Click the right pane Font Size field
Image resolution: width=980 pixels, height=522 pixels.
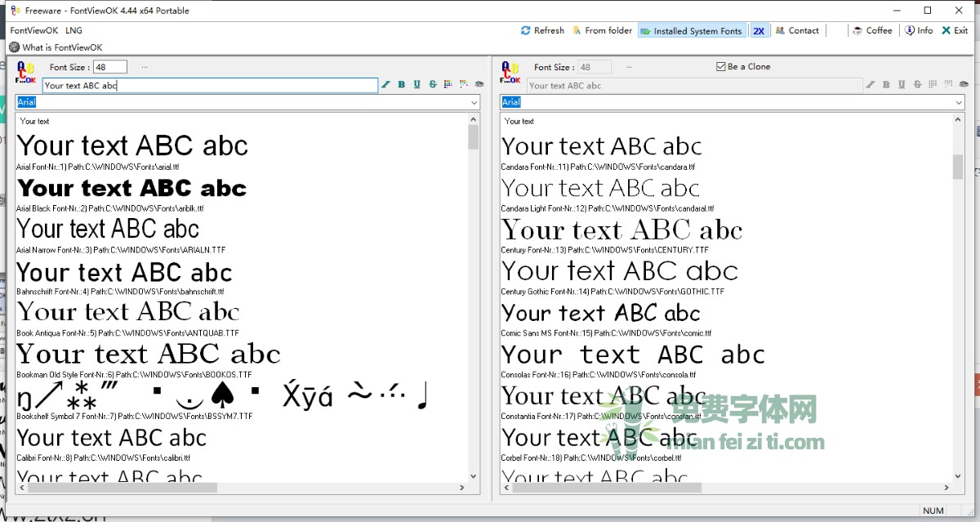[595, 67]
